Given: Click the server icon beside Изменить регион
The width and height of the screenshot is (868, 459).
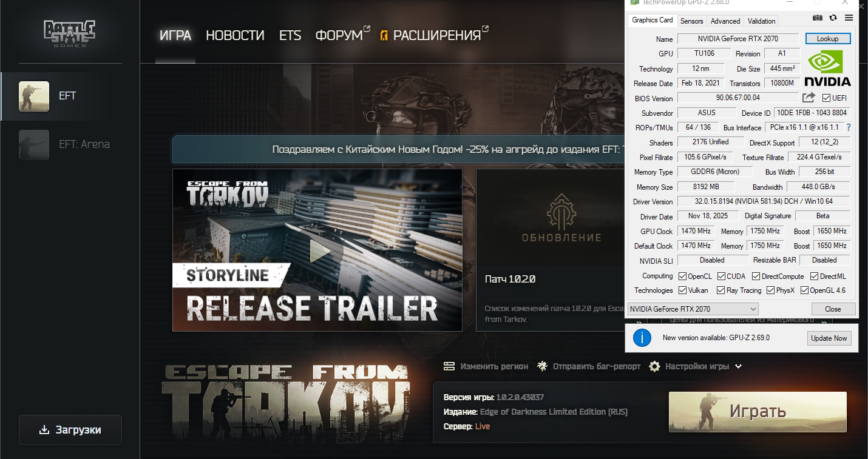Looking at the screenshot, I should [x=449, y=366].
